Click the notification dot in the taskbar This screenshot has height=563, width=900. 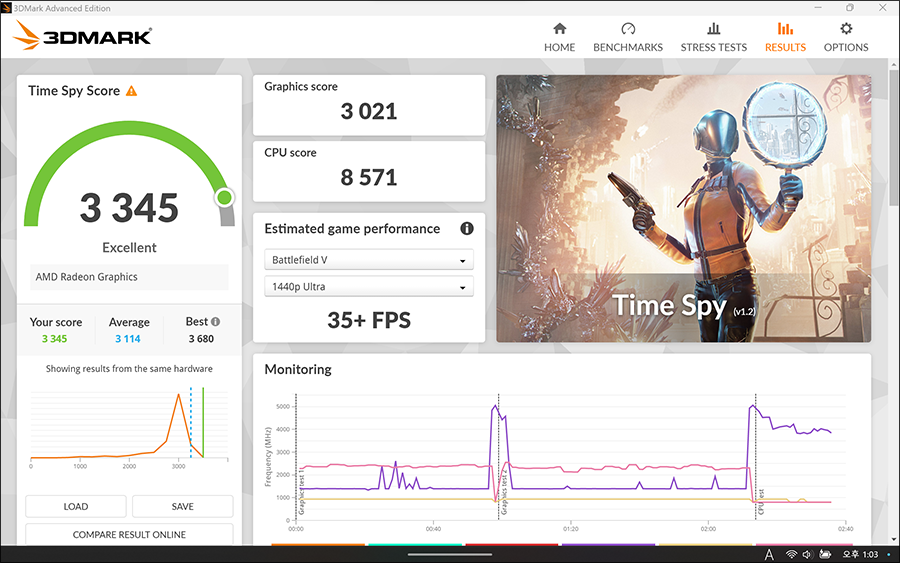[889, 554]
